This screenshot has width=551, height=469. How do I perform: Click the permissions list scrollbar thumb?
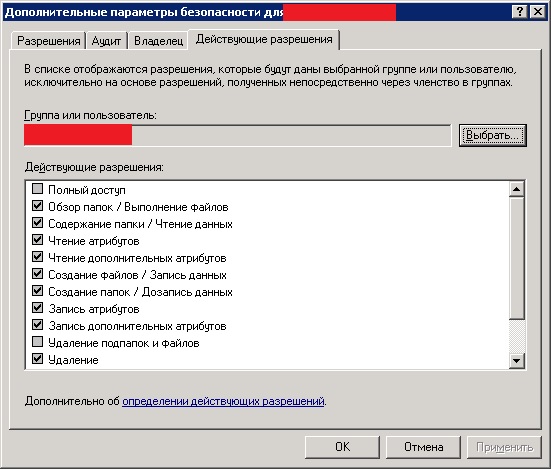point(517,258)
